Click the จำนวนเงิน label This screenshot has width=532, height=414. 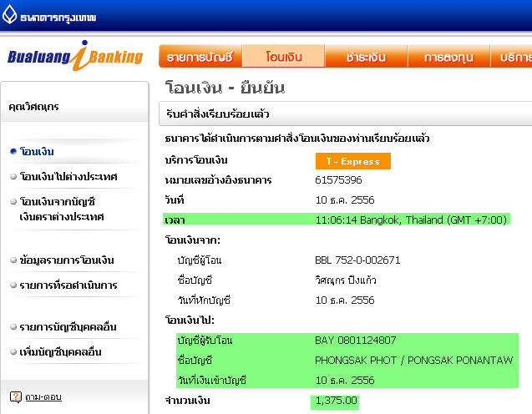(187, 401)
